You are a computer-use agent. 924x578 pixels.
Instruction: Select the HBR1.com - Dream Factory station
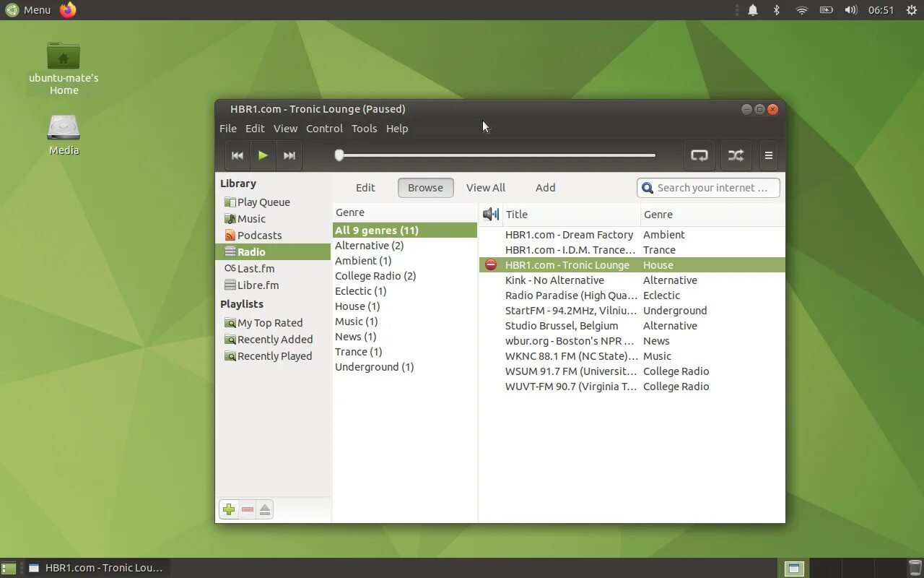tap(632, 235)
